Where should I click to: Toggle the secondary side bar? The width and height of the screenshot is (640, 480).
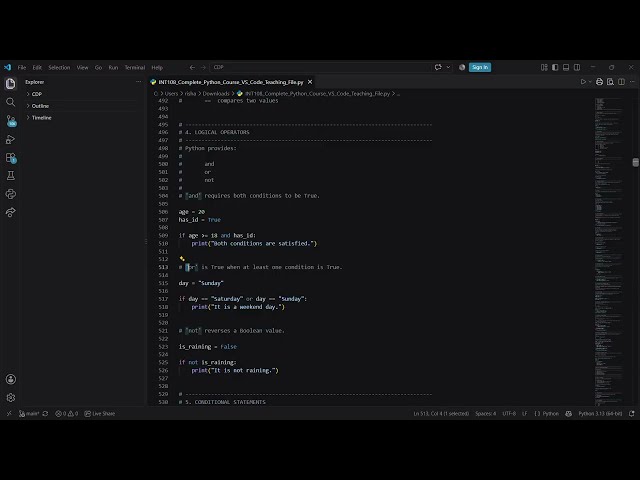(577, 67)
